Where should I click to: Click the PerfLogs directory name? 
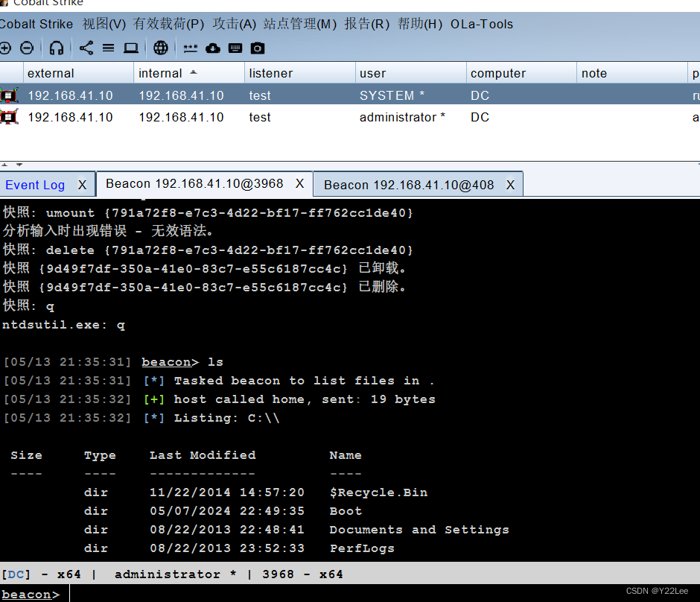pyautogui.click(x=362, y=548)
